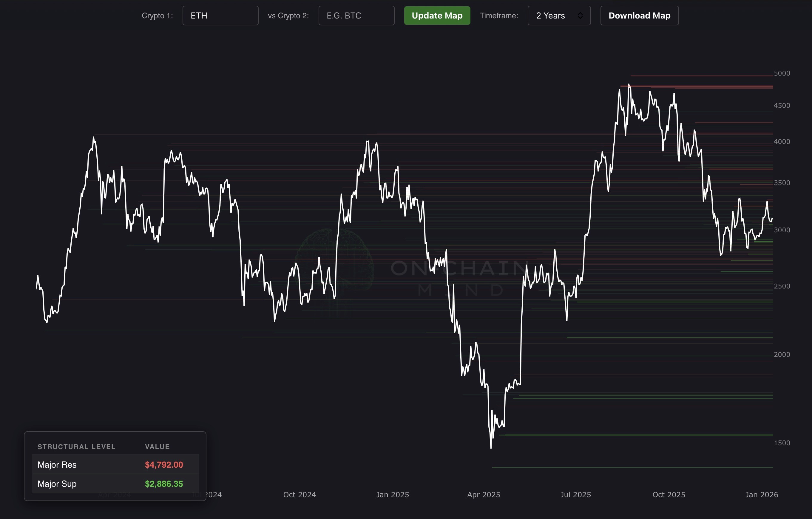Click the 1500 price axis label
The width and height of the screenshot is (812, 519).
point(782,443)
